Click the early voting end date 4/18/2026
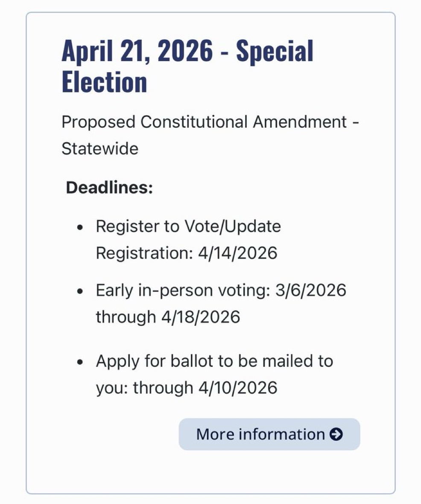The height and width of the screenshot is (504, 421). (200, 317)
